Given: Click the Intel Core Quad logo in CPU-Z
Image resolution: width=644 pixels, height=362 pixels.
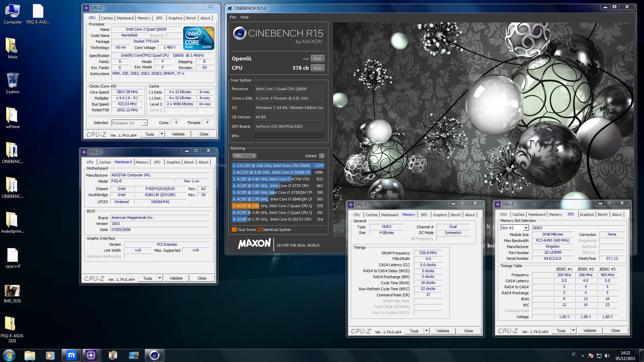Looking at the screenshot, I should click(x=199, y=38).
